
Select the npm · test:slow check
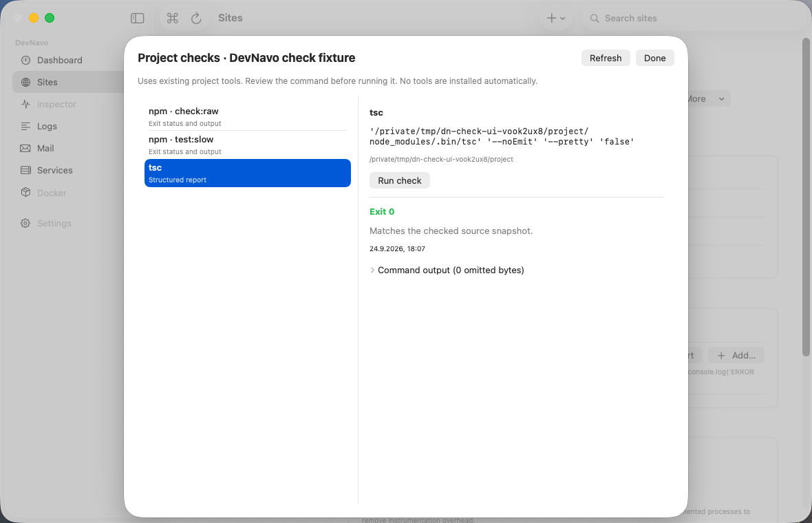[248, 145]
